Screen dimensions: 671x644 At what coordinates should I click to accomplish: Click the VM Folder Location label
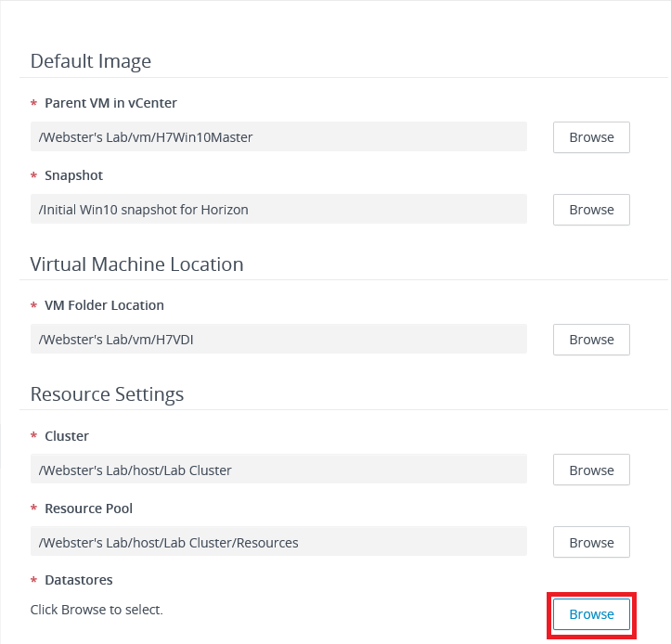104,305
